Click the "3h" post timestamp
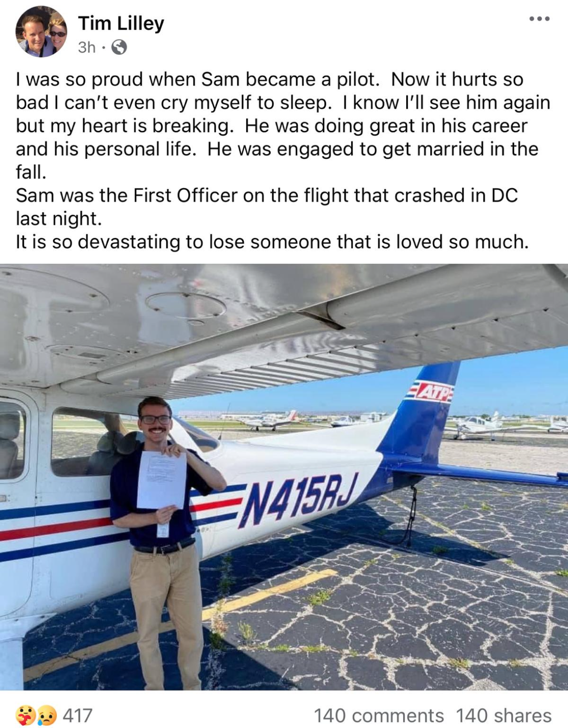The image size is (568, 728). (x=87, y=47)
